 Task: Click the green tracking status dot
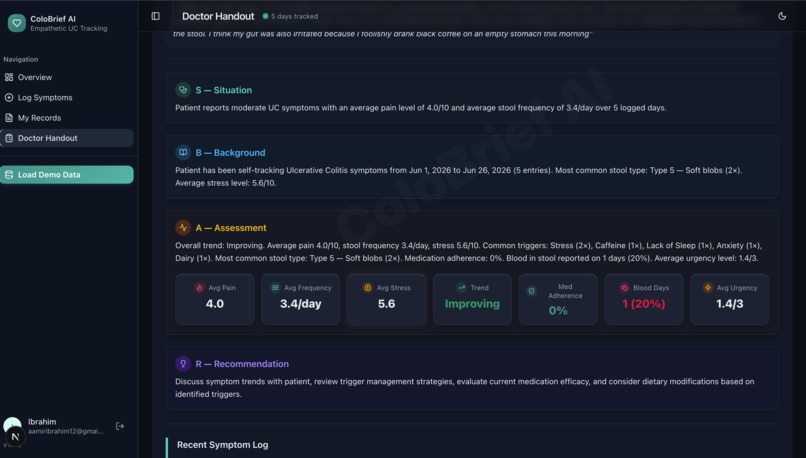265,16
